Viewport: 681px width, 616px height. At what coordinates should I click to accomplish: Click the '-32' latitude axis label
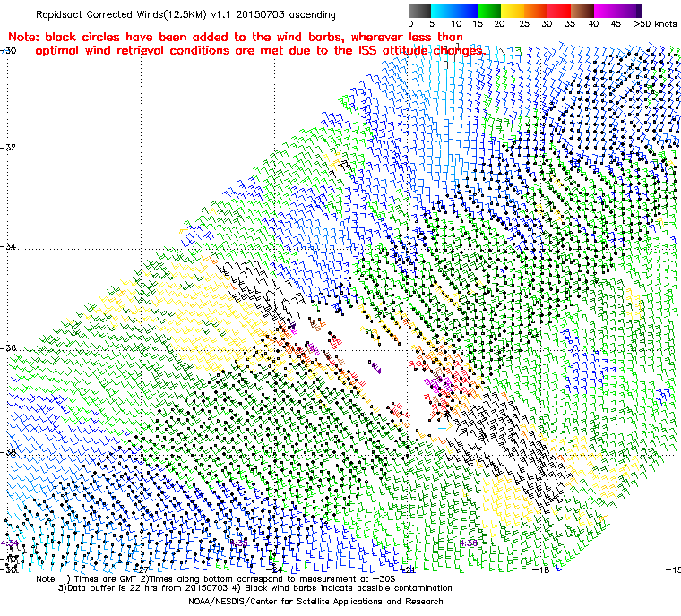pos(9,147)
